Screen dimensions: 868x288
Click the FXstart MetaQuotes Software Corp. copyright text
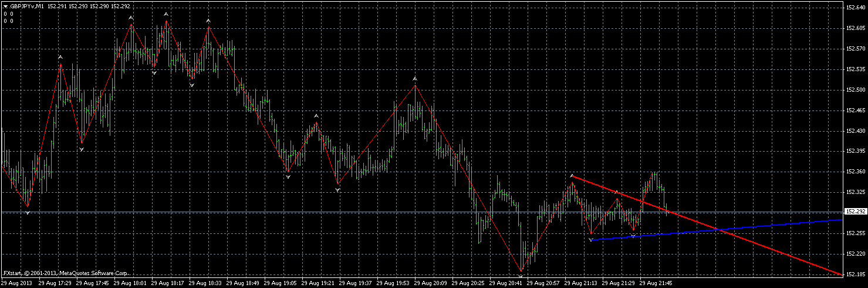tap(66, 273)
